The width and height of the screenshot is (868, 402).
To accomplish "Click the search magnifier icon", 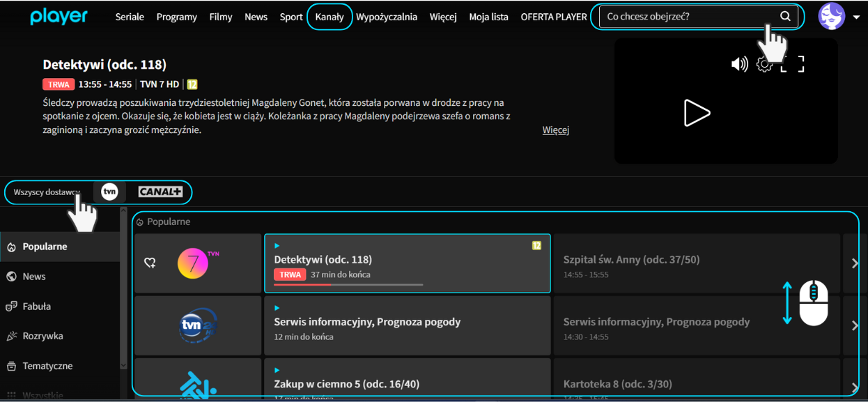I will 785,17.
